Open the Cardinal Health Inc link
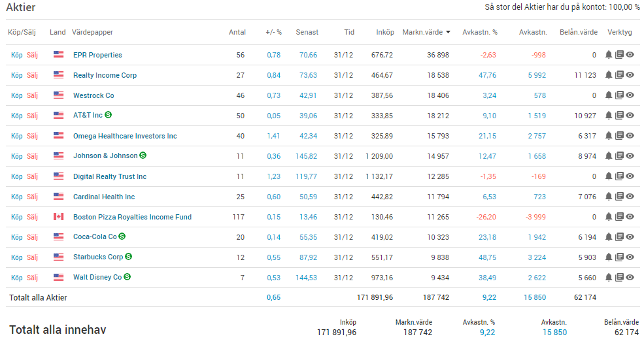 [x=104, y=197]
